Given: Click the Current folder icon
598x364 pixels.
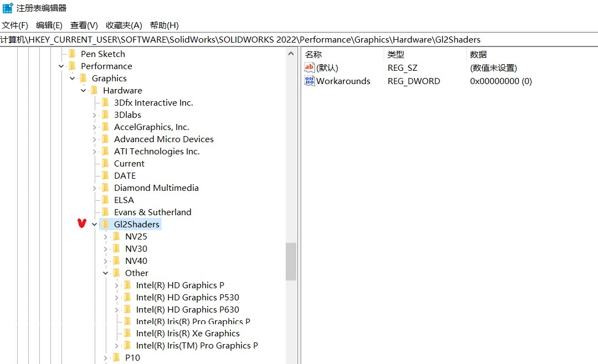Looking at the screenshot, I should (x=105, y=164).
